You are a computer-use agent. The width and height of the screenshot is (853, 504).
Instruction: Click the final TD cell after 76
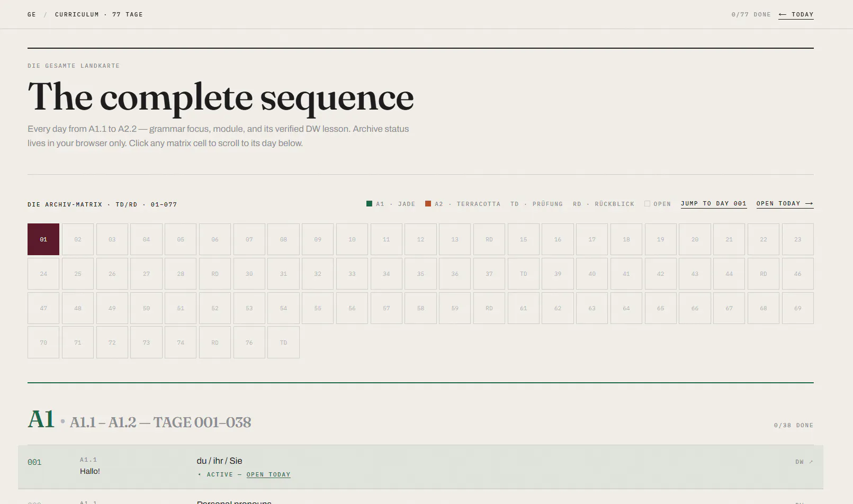283,343
